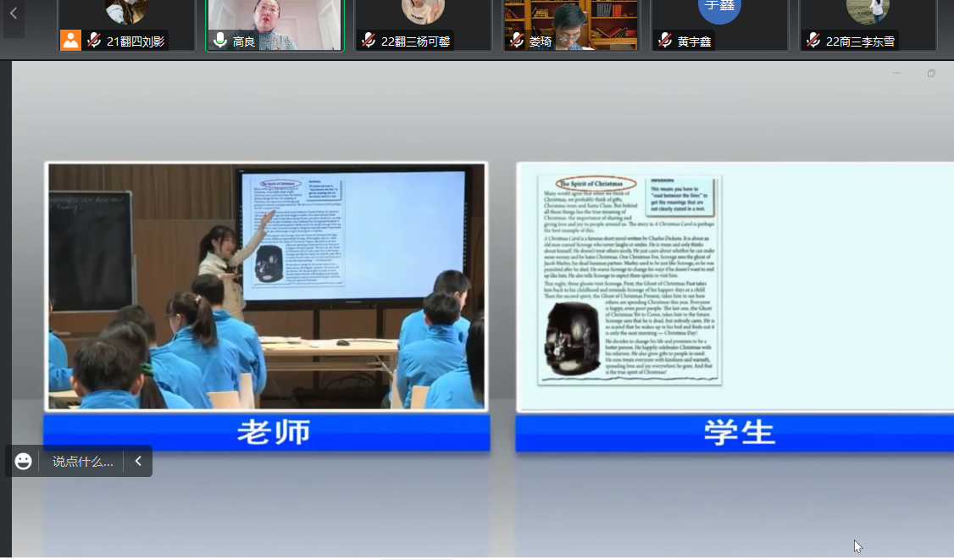
Task: Click the orange host icon beside 21翻四刘影
Action: 71,40
